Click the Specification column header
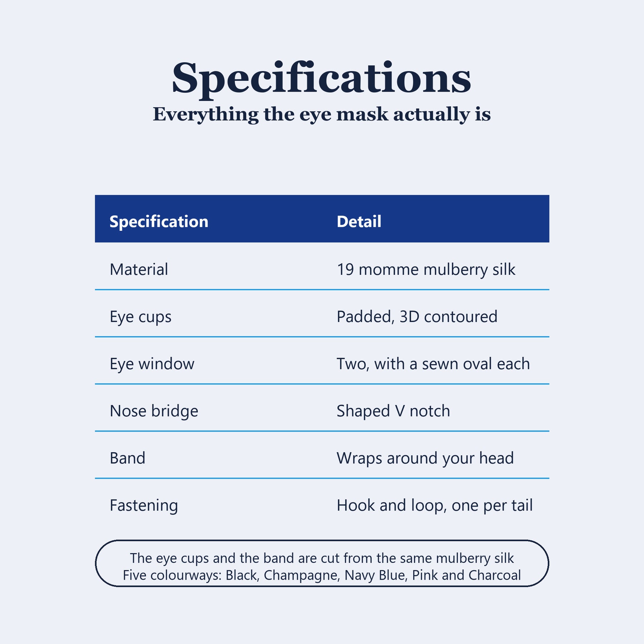Image resolution: width=644 pixels, height=644 pixels. pos(159,221)
